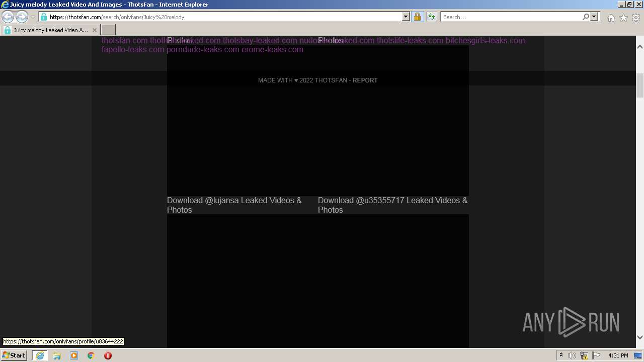Open the REPORT link in footer

pos(365,80)
